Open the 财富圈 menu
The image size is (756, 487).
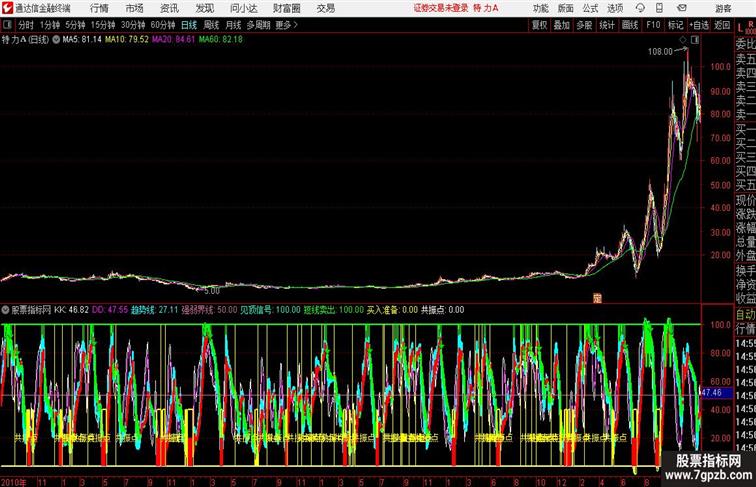point(286,8)
